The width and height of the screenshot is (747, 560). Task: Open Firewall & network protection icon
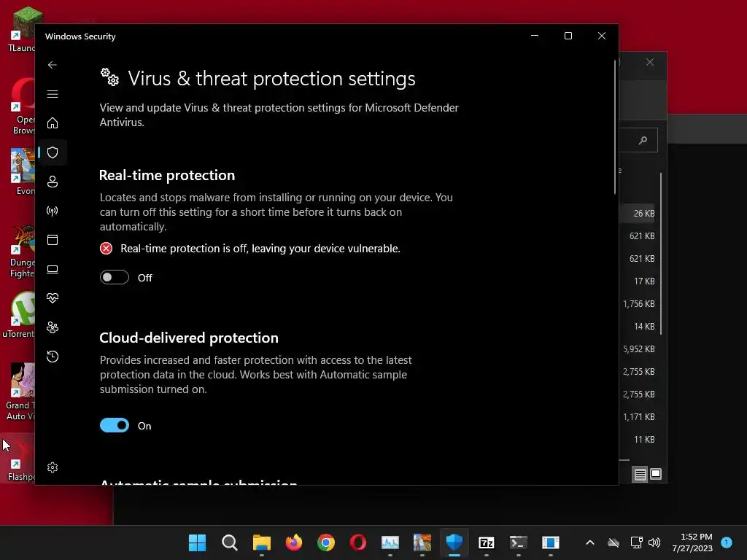click(53, 211)
